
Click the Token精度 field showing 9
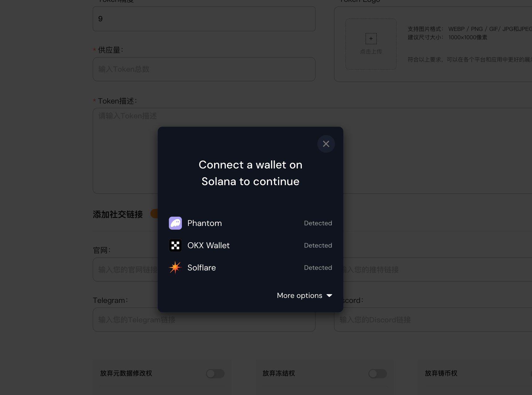pyautogui.click(x=204, y=19)
